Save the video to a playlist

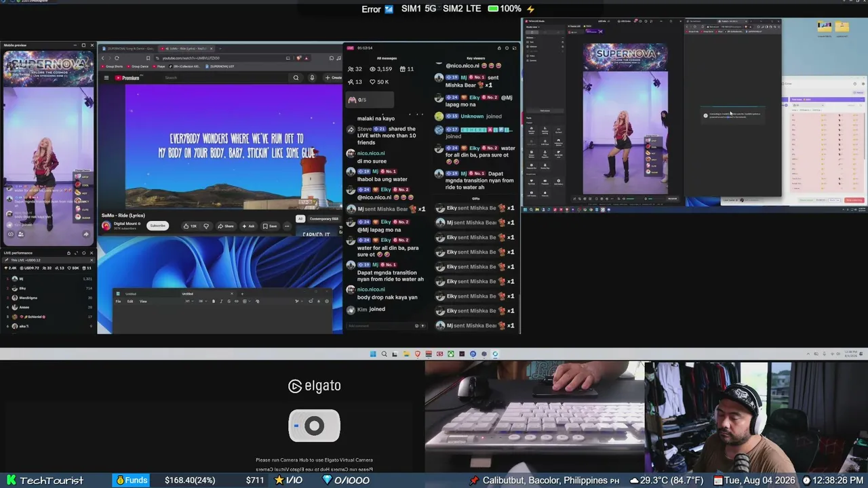click(270, 226)
